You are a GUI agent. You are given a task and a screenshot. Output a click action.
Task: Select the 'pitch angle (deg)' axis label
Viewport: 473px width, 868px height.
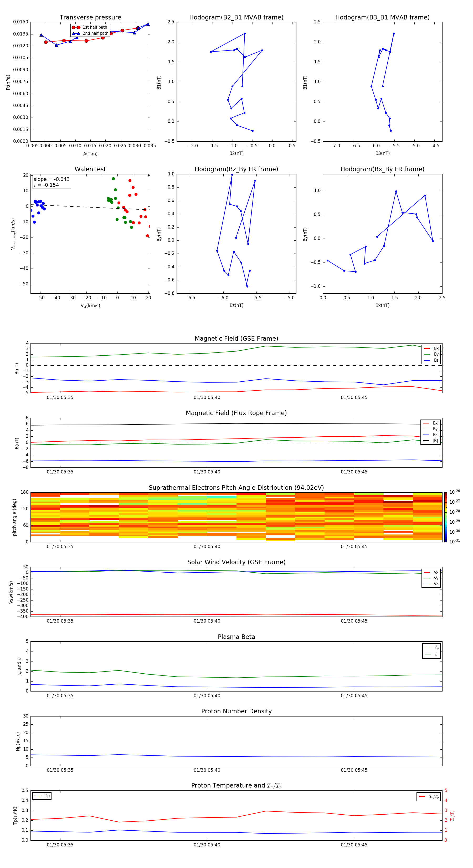(x=14, y=517)
